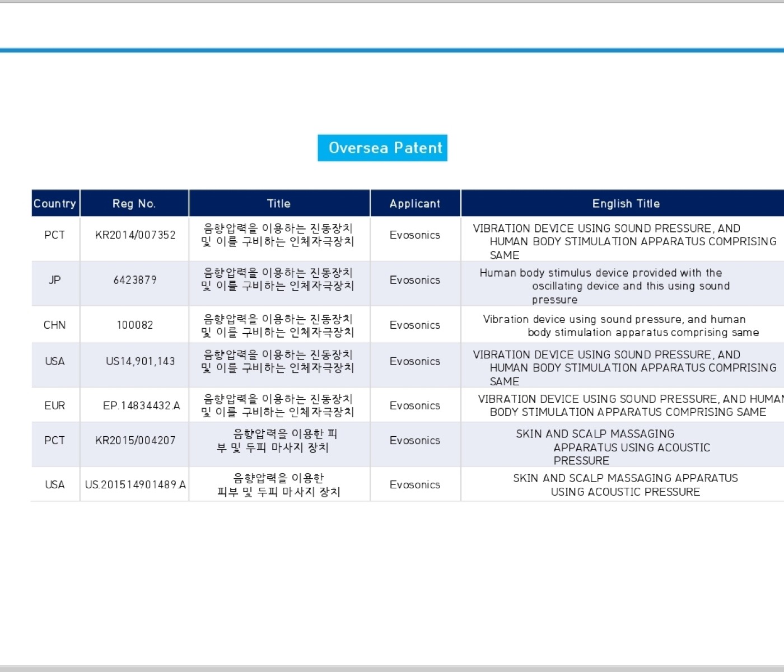Click the "CHN" country cell

click(54, 325)
